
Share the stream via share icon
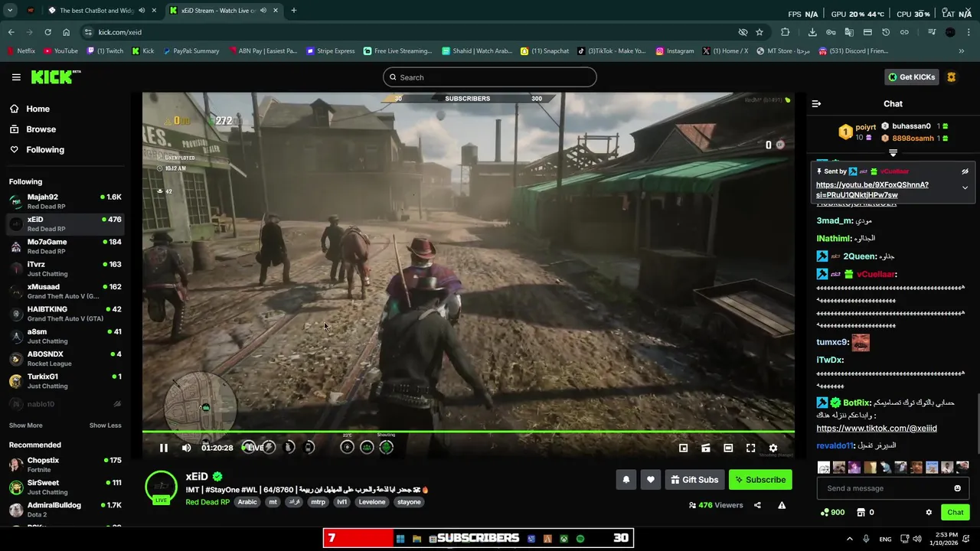click(x=757, y=505)
